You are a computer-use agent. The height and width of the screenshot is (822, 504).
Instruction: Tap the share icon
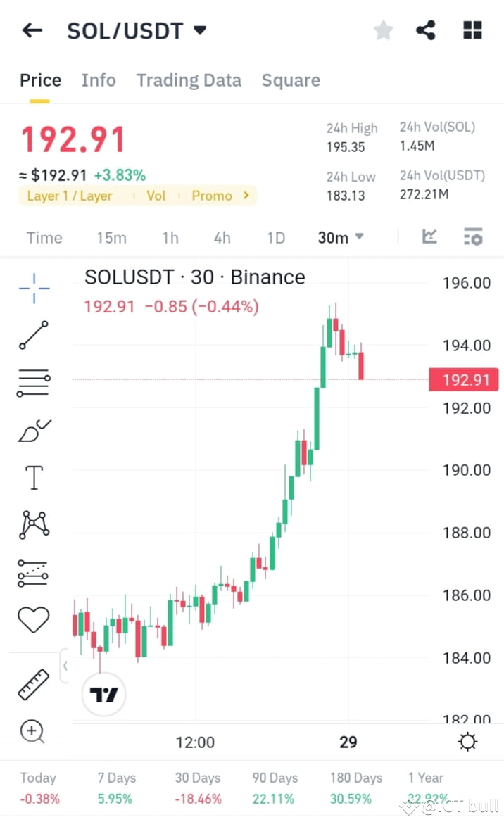425,30
